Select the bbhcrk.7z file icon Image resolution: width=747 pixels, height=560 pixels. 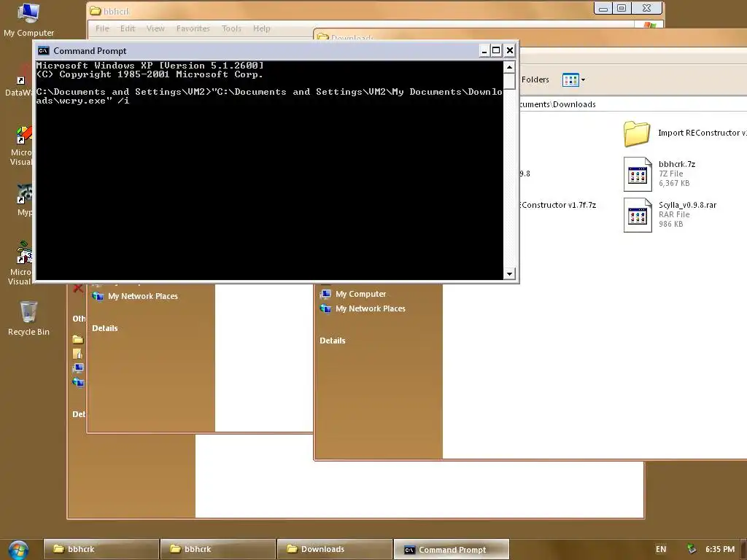pyautogui.click(x=638, y=174)
